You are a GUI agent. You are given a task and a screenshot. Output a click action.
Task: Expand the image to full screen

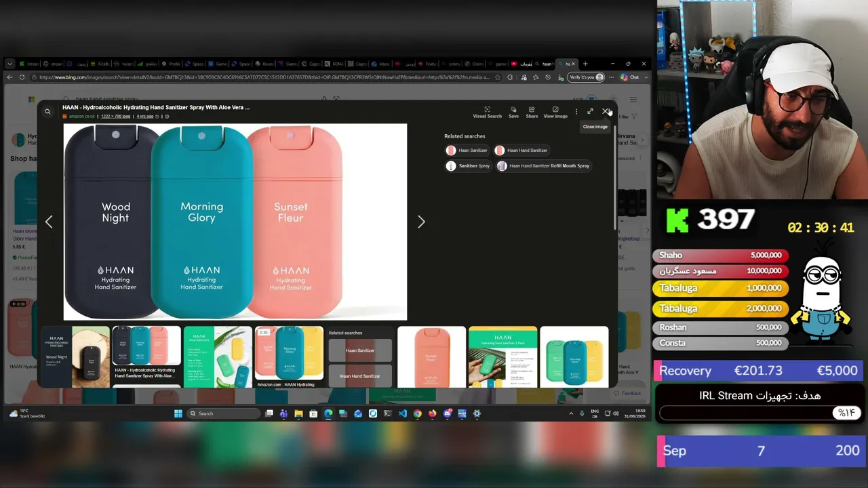click(590, 111)
